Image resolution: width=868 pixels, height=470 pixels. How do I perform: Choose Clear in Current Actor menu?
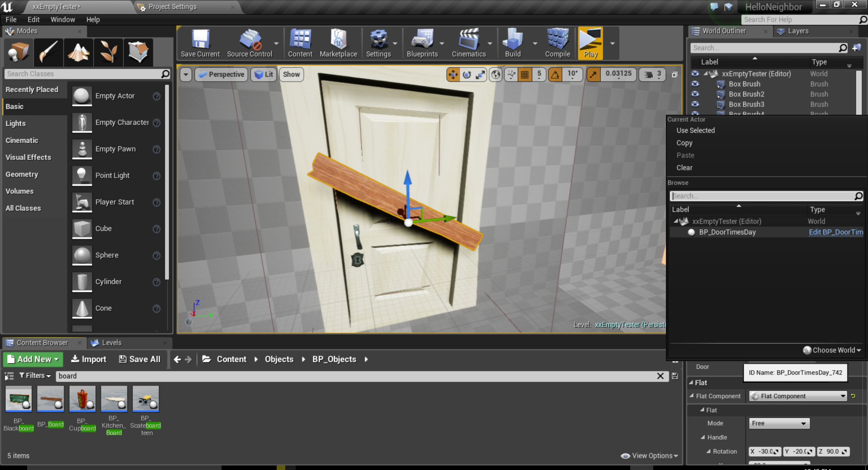[x=684, y=168]
